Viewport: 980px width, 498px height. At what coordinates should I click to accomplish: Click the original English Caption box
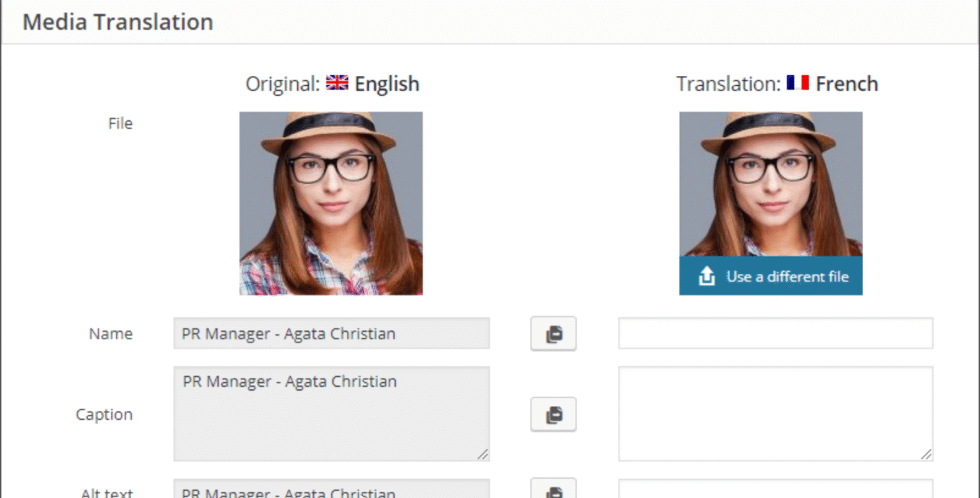[332, 414]
